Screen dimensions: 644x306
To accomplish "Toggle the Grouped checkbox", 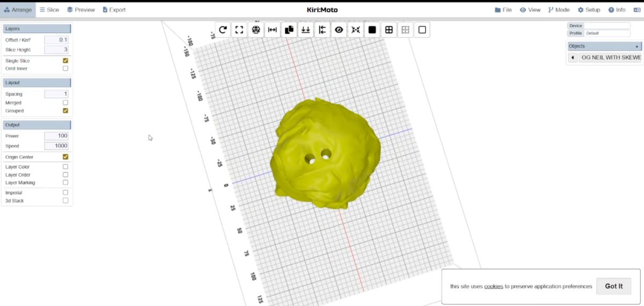I will pyautogui.click(x=65, y=110).
